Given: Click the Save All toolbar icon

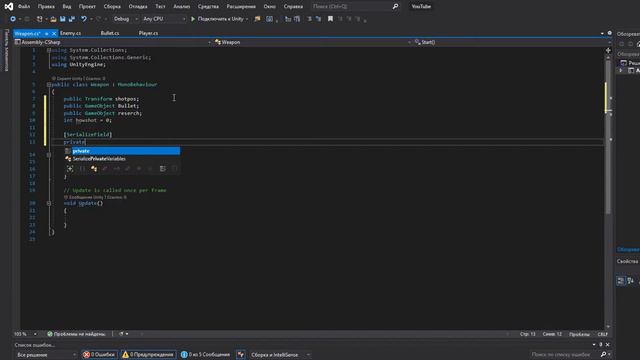Looking at the screenshot, I should pyautogui.click(x=72, y=19).
